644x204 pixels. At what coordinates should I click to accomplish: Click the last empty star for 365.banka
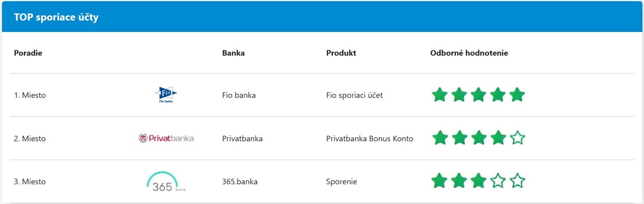pyautogui.click(x=517, y=181)
